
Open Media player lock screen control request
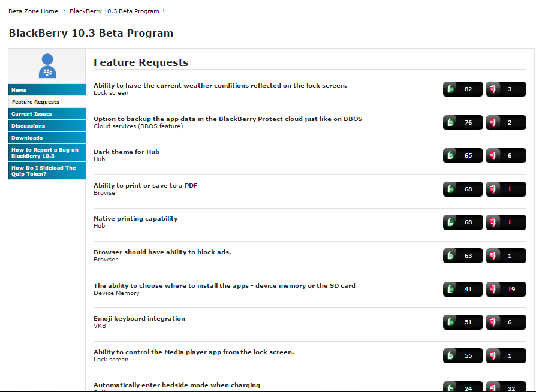pos(194,352)
